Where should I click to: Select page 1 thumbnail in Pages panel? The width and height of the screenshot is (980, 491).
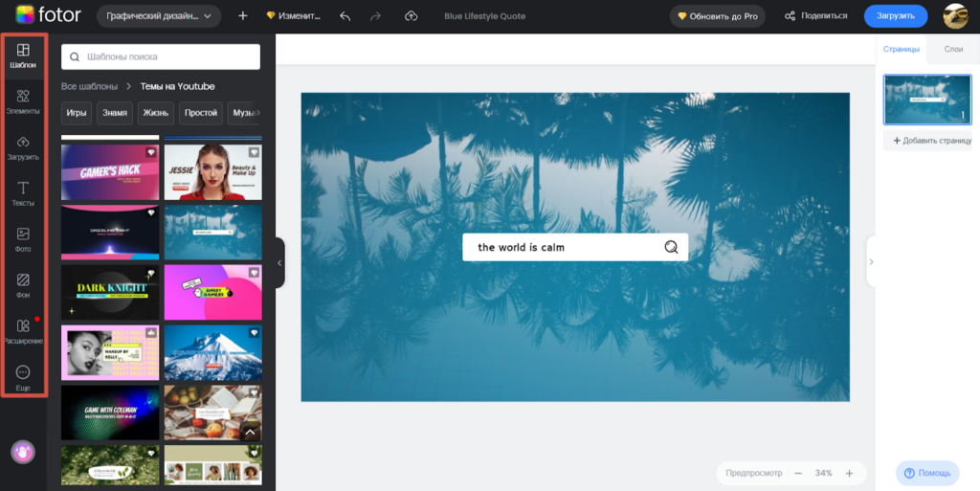coord(927,100)
